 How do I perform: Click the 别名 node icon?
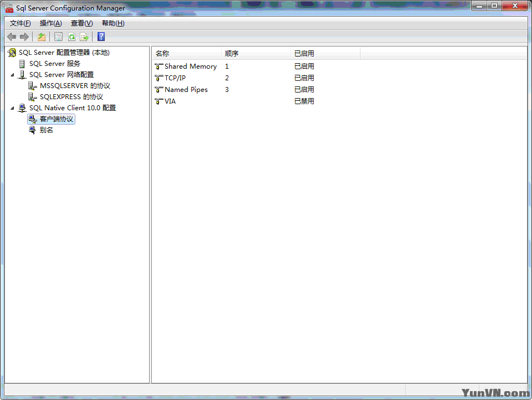point(32,130)
